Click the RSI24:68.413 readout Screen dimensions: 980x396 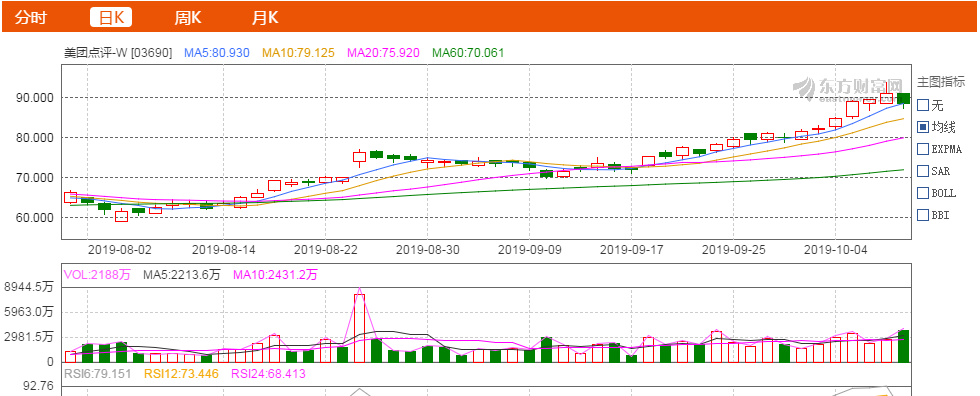coord(268,374)
